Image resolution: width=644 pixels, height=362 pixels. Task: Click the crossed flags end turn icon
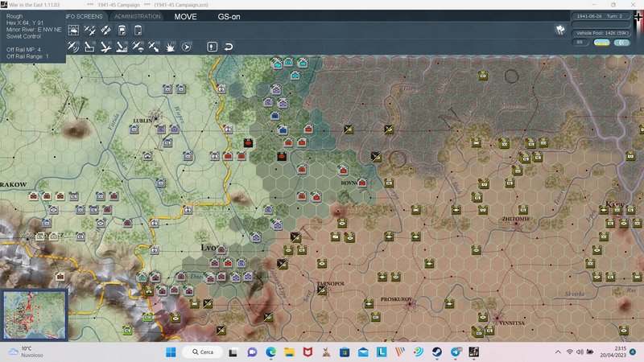[560, 29]
